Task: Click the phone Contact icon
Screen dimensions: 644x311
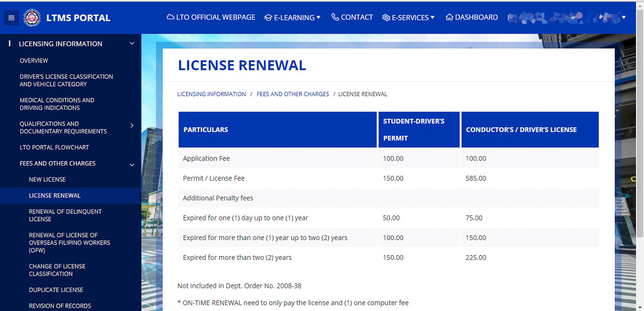Action: coord(335,17)
